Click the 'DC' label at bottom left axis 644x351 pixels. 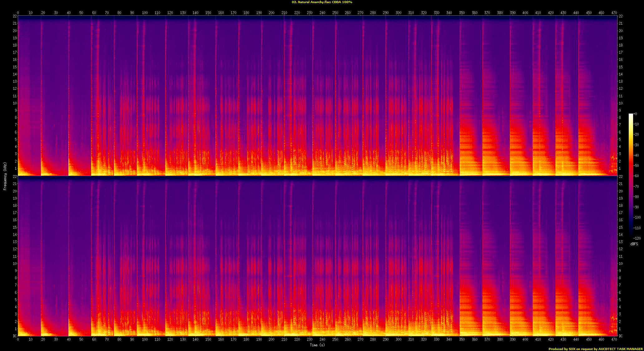tap(15, 336)
